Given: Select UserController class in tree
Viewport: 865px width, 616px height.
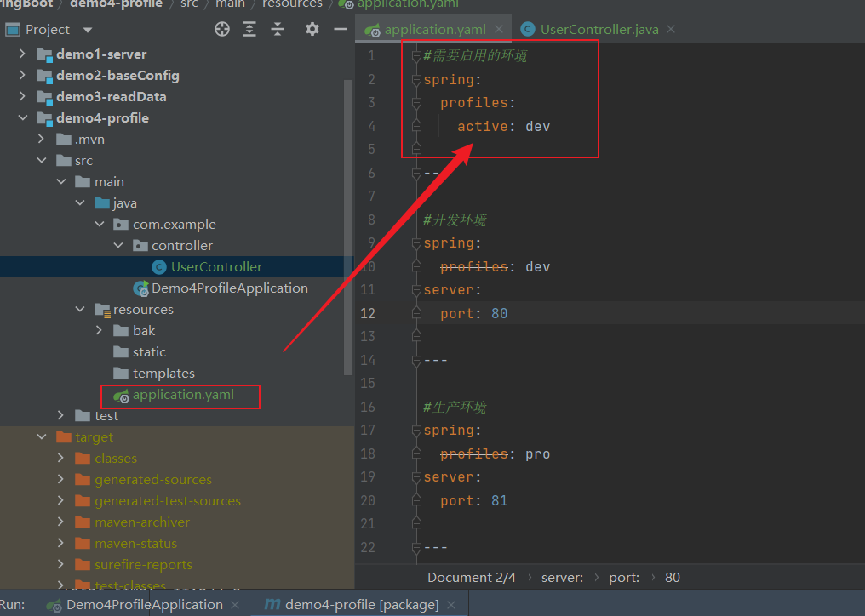Looking at the screenshot, I should click(216, 267).
